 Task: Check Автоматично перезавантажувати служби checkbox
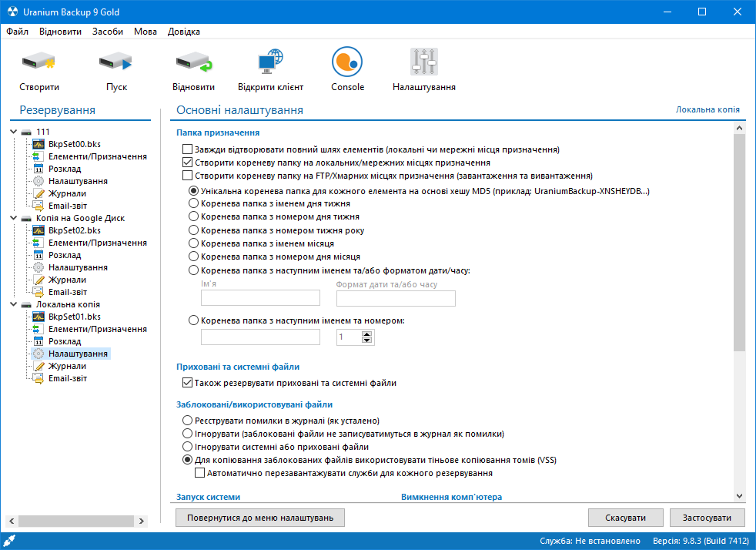click(199, 473)
